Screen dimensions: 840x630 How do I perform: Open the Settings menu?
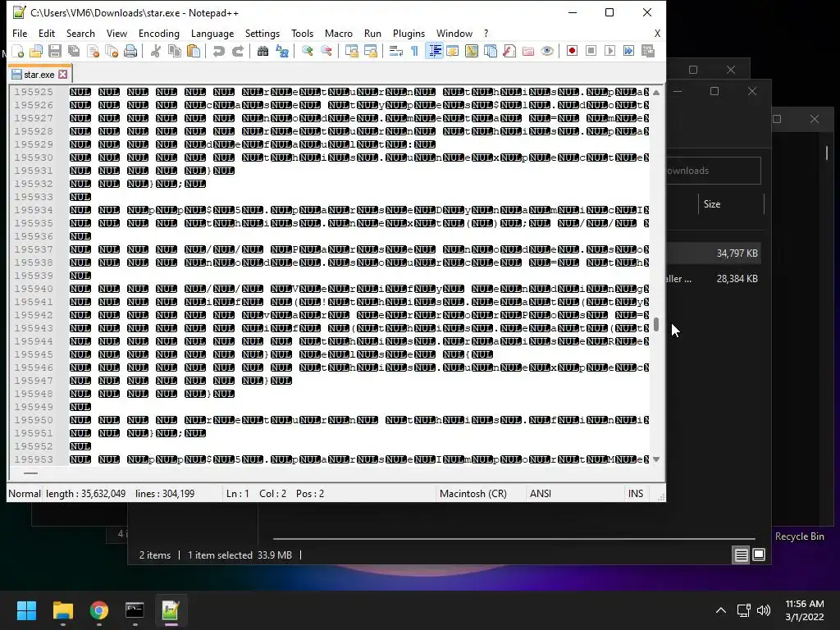click(262, 33)
